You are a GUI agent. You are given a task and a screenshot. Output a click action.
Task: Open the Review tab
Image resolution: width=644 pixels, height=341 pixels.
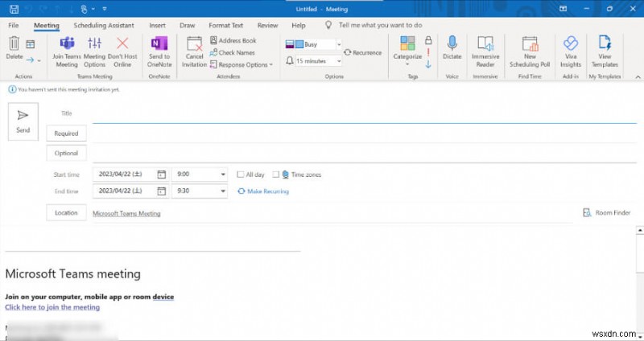(267, 25)
